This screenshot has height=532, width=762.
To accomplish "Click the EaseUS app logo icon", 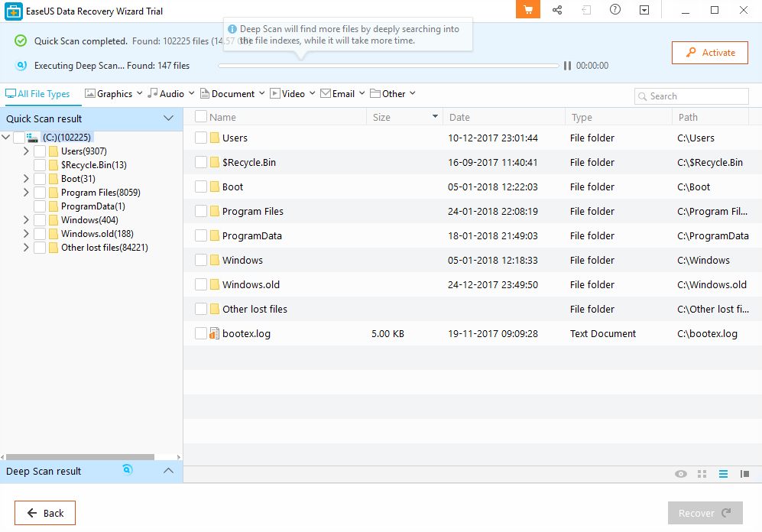I will [x=14, y=11].
